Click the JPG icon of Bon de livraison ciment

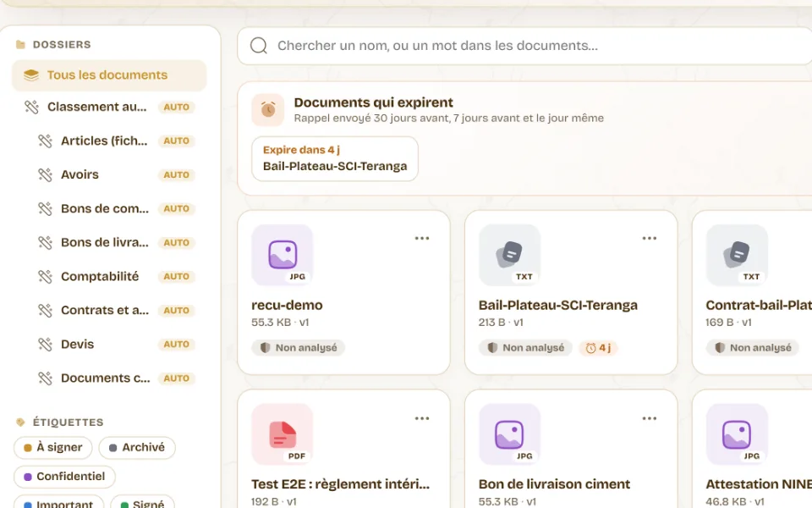[509, 434]
